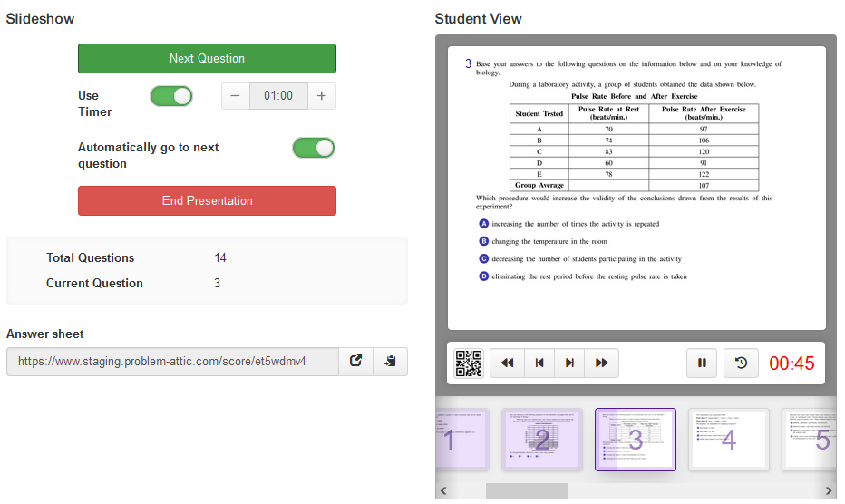Click the green Next Question button
This screenshot has width=845, height=504.
(x=207, y=59)
